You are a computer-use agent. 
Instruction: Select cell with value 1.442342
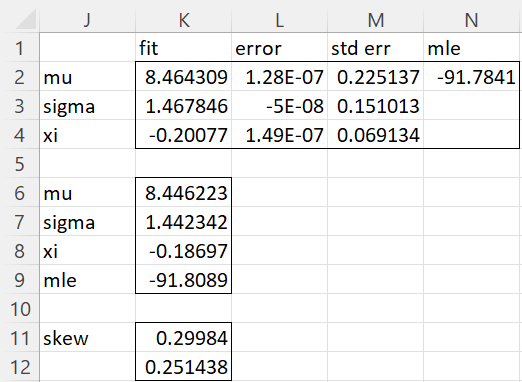point(184,221)
